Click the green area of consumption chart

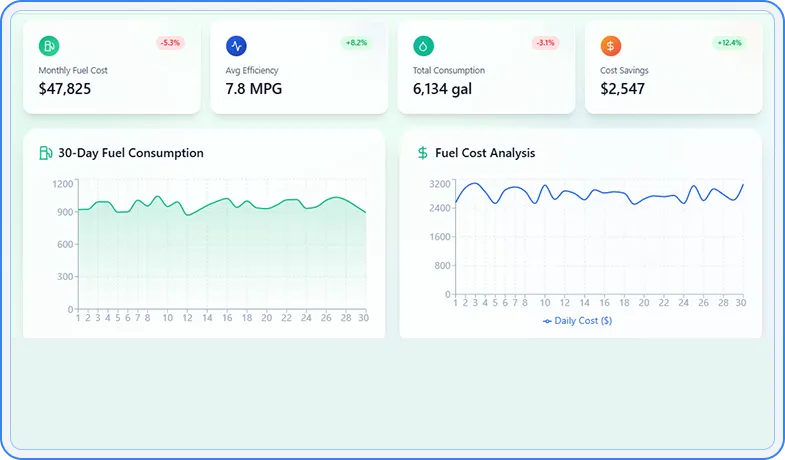pos(220,260)
